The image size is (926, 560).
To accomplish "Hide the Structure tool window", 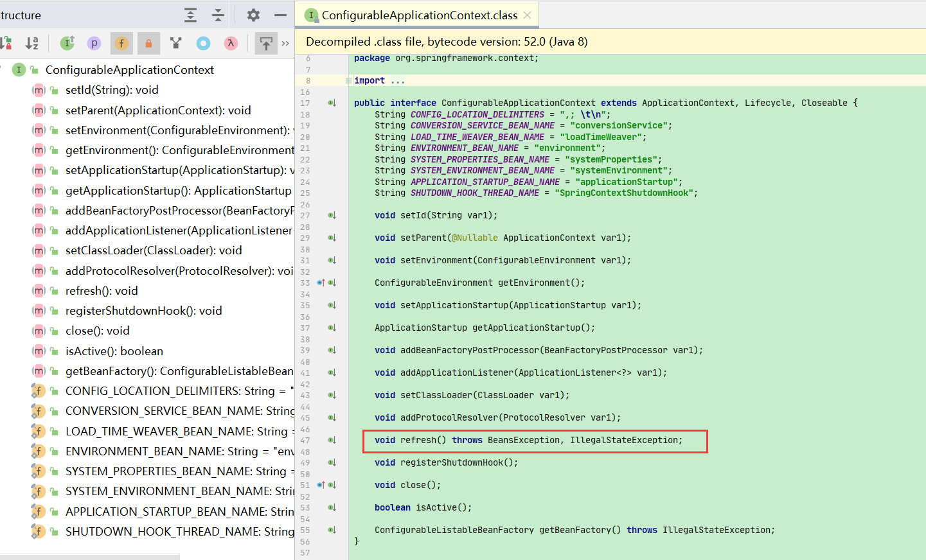I will pyautogui.click(x=280, y=15).
